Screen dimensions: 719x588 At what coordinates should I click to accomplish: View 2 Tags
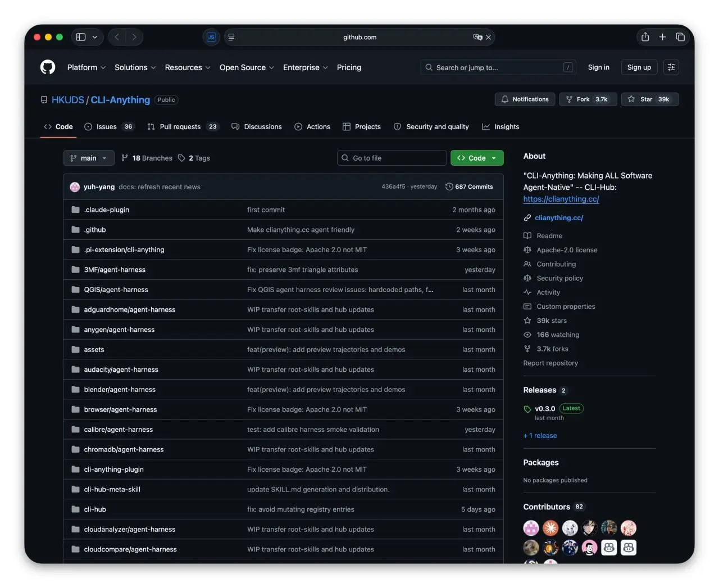coord(194,158)
